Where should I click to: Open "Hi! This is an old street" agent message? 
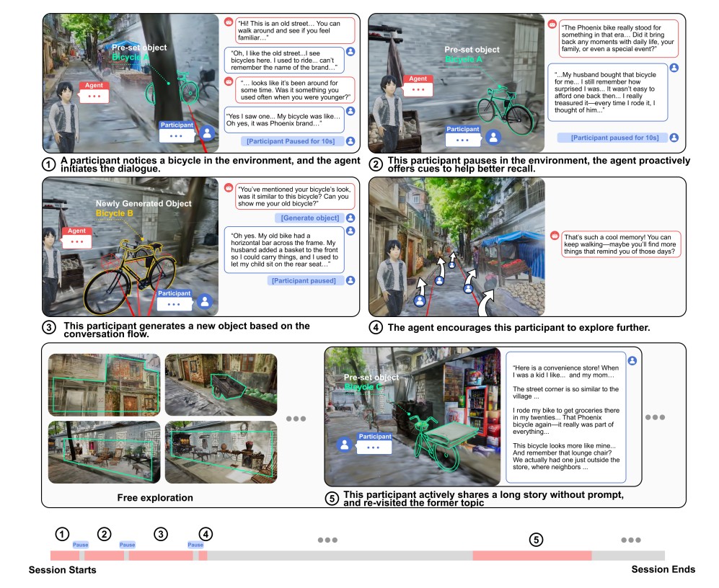click(295, 30)
